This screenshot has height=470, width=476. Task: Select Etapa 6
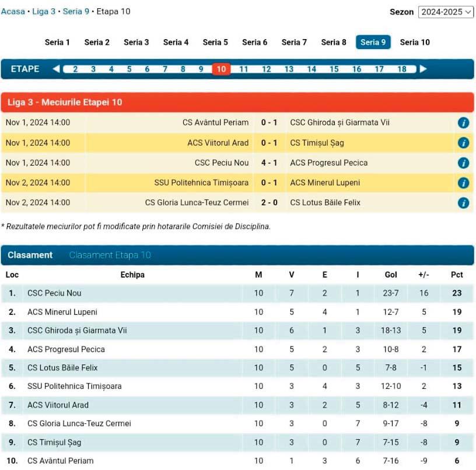[x=147, y=69]
